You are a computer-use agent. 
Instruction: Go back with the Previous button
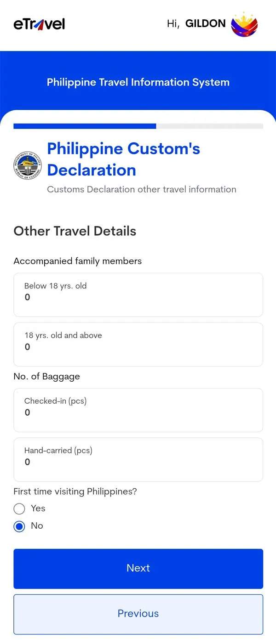click(x=138, y=614)
